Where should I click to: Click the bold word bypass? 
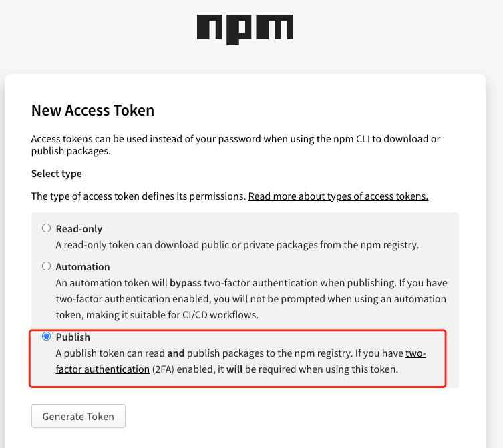(186, 283)
